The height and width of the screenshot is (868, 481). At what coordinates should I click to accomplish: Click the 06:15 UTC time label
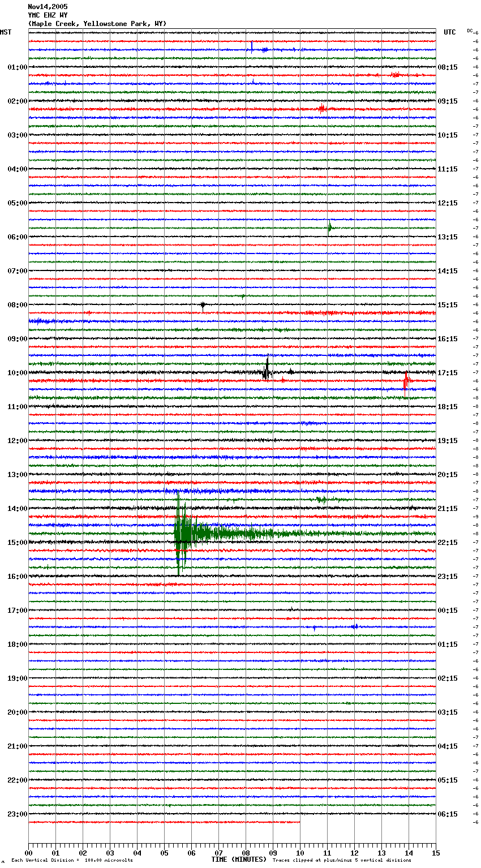pyautogui.click(x=448, y=814)
